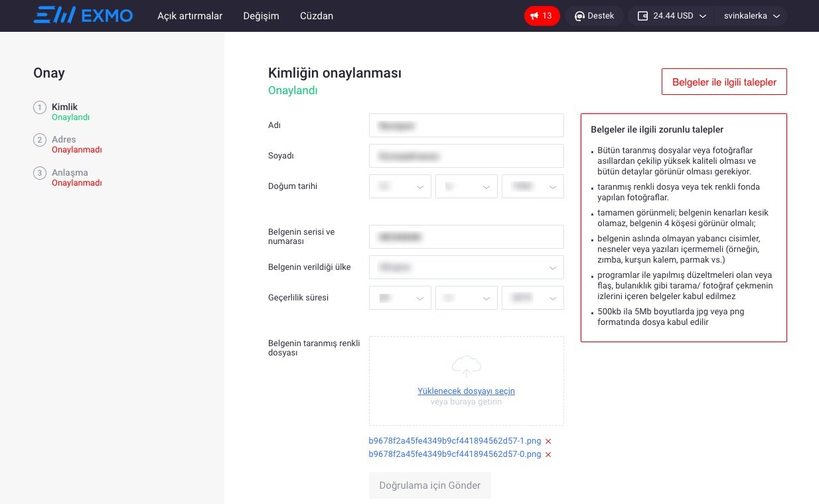Click the step 3 Anlaşma circle icon
Viewport: 819px width, 504px height.
[x=40, y=173]
